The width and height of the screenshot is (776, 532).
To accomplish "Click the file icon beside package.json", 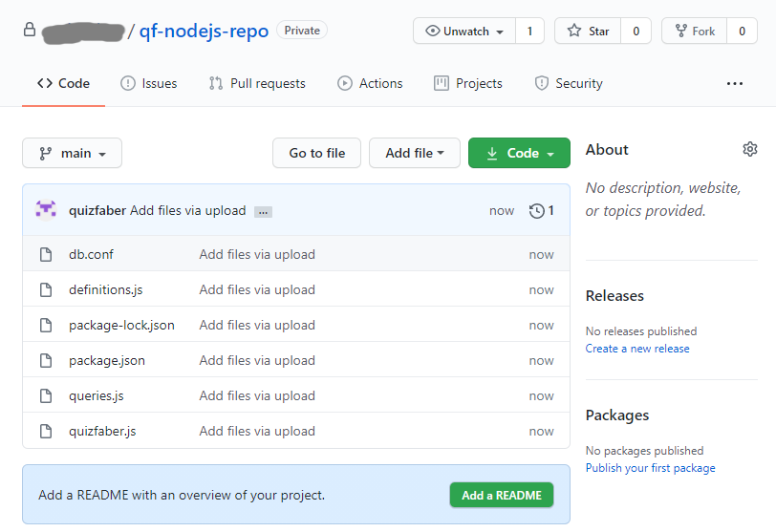I will [45, 360].
